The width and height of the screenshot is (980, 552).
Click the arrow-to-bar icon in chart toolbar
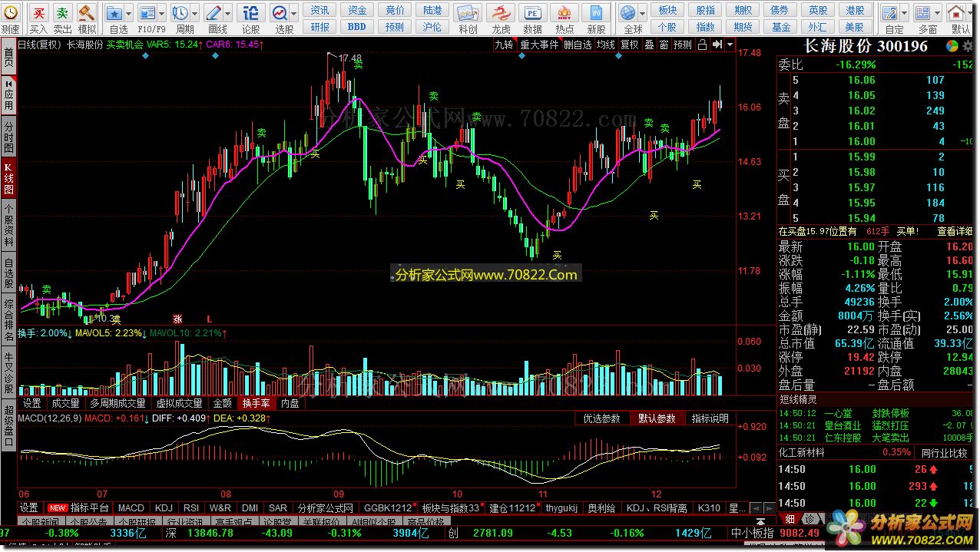[x=717, y=45]
